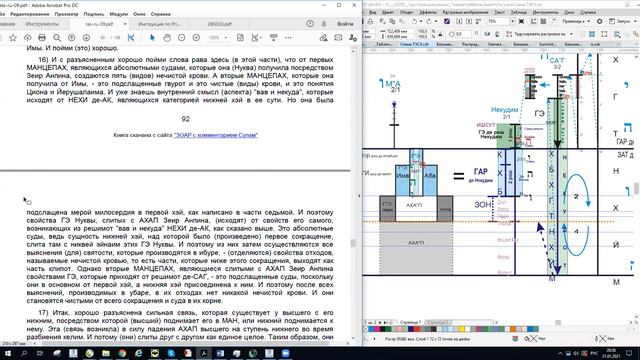Click the fit page icon in Acrobat toolbar
Viewport: 640px width, 360px height.
coord(240,38)
